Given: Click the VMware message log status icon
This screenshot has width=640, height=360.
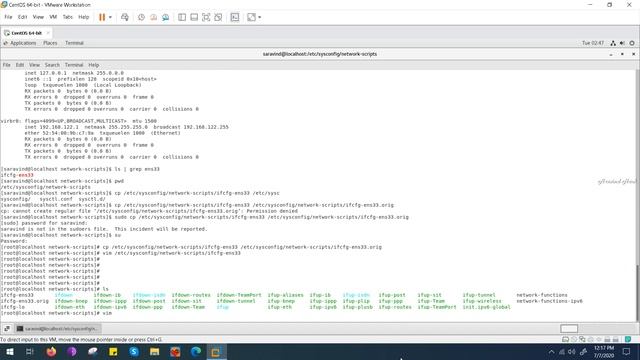Looking at the screenshot, I should coord(628,339).
